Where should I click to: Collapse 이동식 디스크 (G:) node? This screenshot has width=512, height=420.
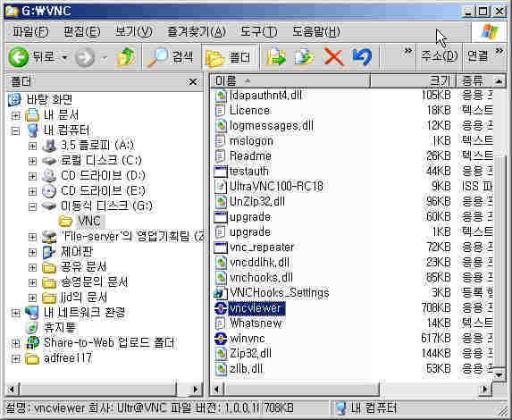point(32,206)
